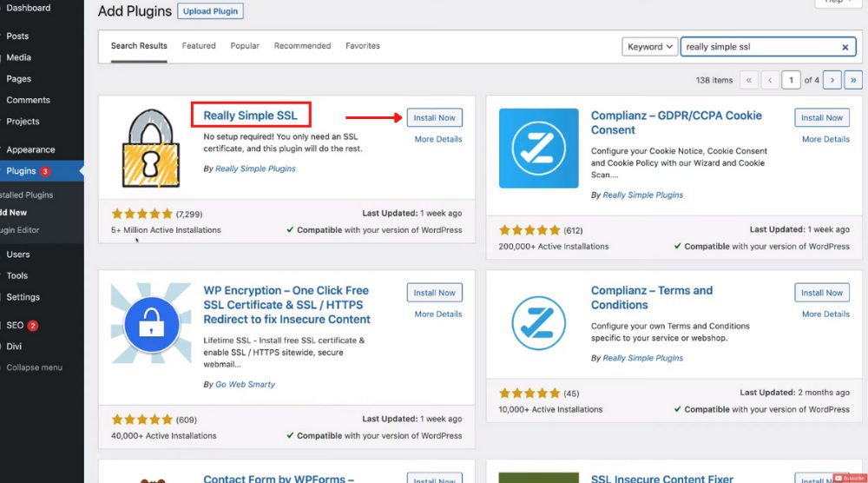Click the 138 items count text
Screen dimensions: 868x483
[x=714, y=80]
